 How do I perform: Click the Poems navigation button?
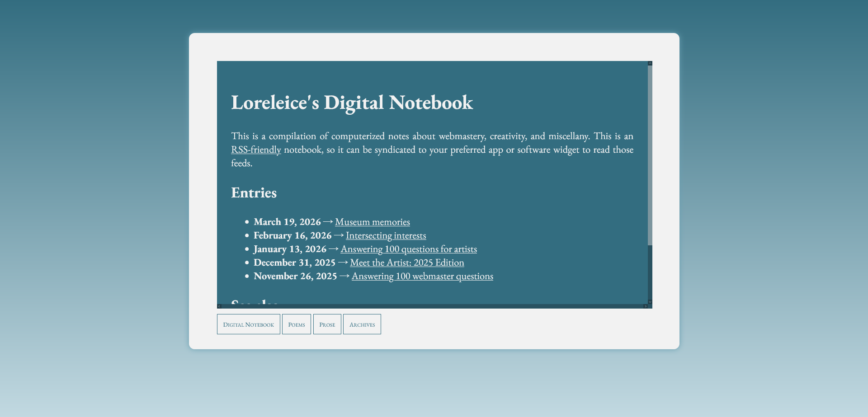click(x=296, y=324)
